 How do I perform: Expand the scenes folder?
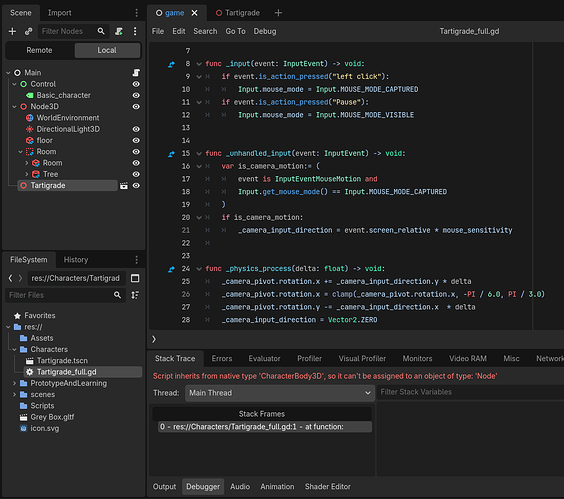[x=14, y=395]
